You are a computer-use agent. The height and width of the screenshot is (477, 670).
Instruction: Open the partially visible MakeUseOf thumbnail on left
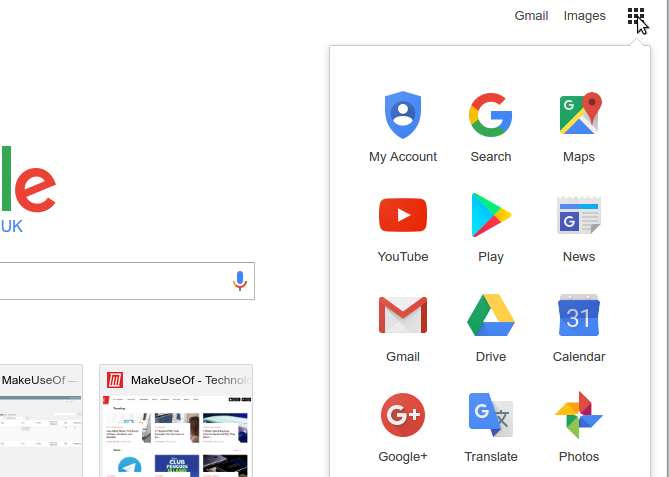pos(41,421)
